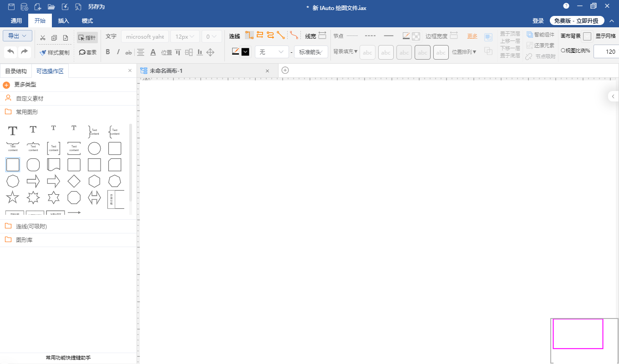Toggle bold text formatting
Viewport: 619px width, 364px height.
tap(108, 52)
